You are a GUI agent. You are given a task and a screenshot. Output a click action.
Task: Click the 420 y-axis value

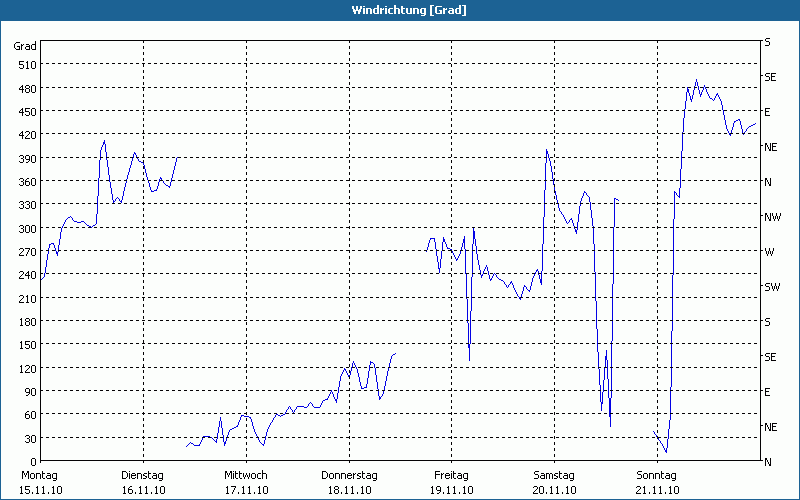click(x=28, y=135)
